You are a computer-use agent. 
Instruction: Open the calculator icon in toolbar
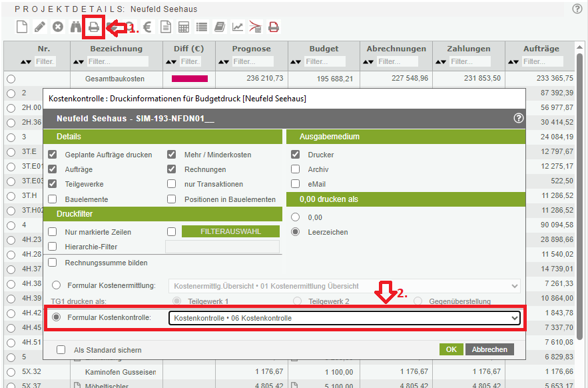coord(183,27)
